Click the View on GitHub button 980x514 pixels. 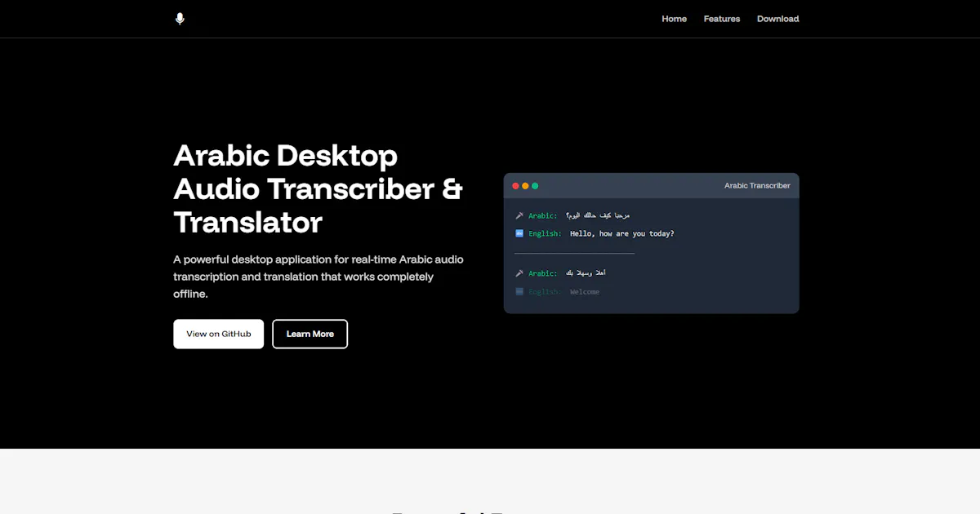pos(219,334)
